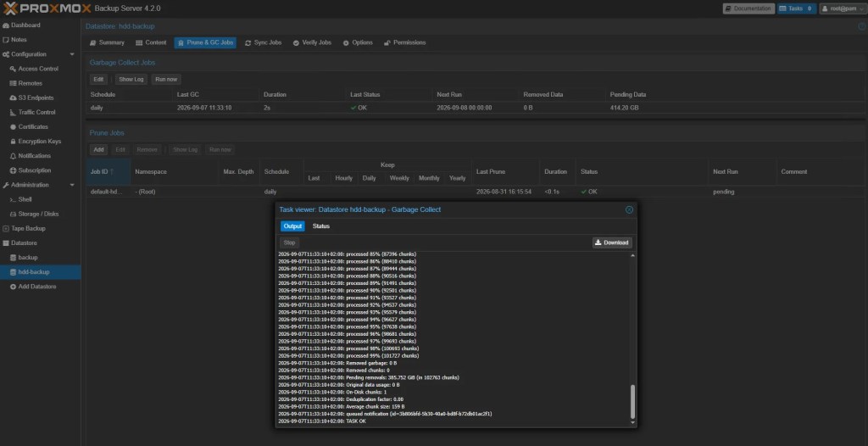Click the Last GC column header

click(x=215, y=94)
